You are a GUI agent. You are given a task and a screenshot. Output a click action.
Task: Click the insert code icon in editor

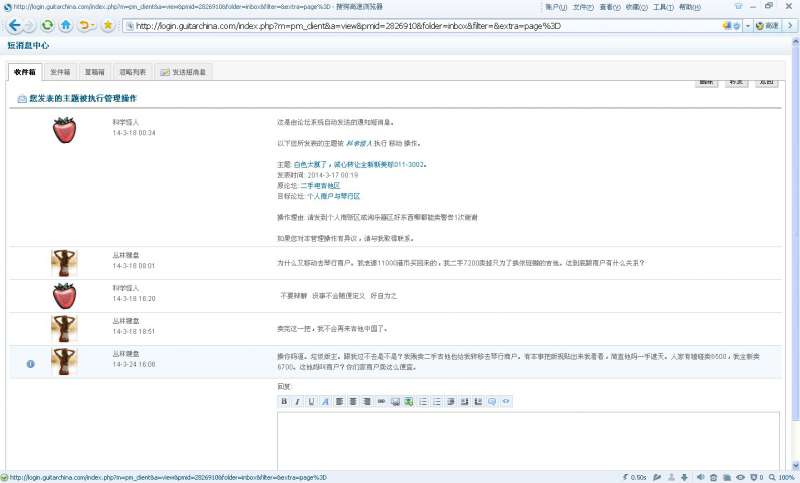[x=506, y=401]
